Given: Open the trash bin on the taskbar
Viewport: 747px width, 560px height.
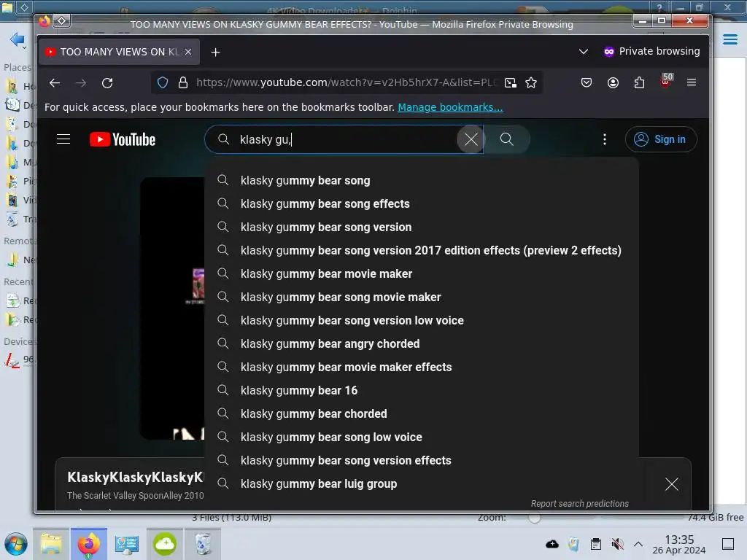Looking at the screenshot, I should pyautogui.click(x=203, y=544).
